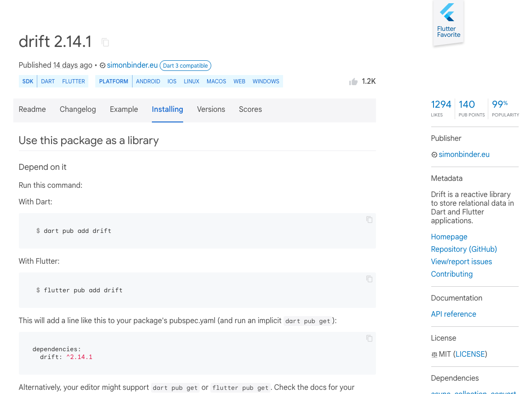
Task: Click the MIT license scale icon
Action: tap(434, 354)
